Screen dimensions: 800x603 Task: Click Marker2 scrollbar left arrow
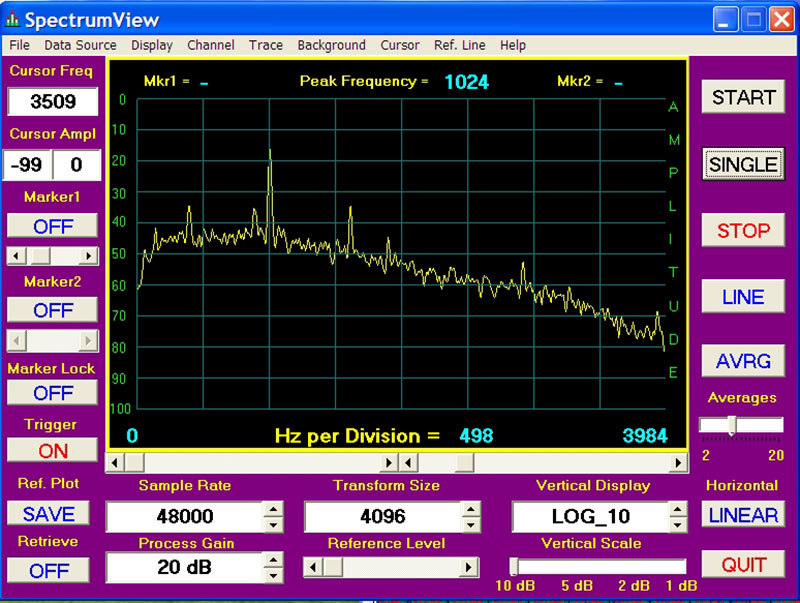tap(16, 340)
